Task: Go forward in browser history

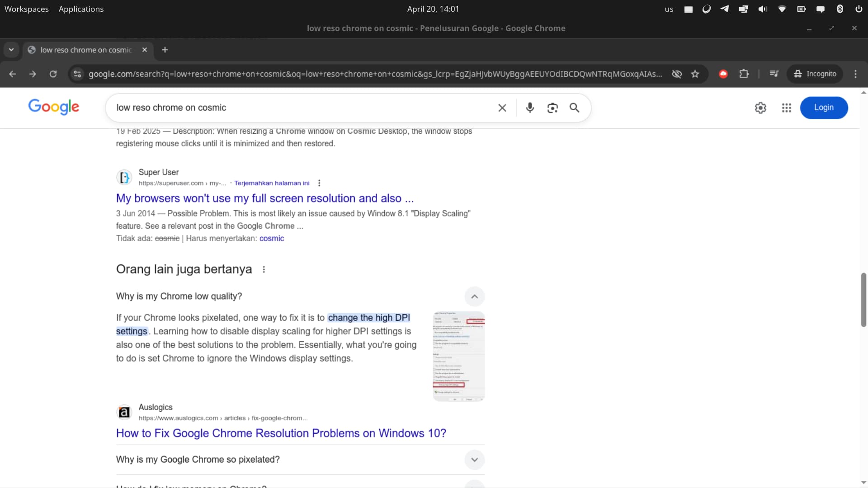Action: click(33, 74)
